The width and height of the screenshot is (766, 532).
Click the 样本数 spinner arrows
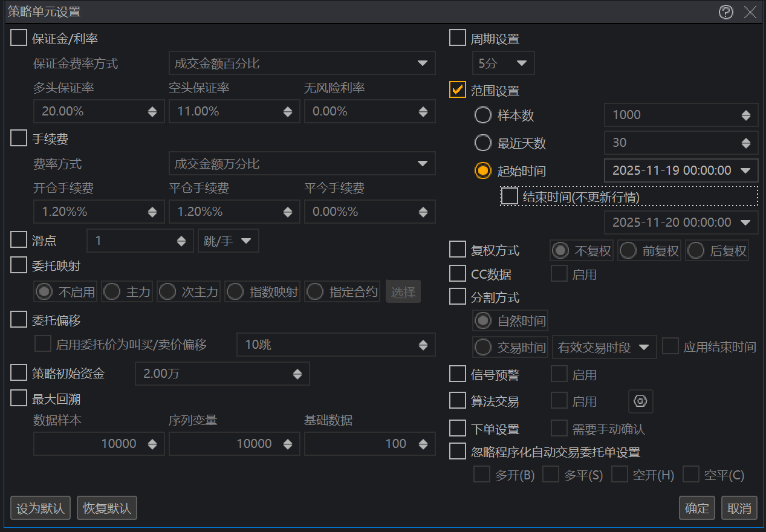746,115
